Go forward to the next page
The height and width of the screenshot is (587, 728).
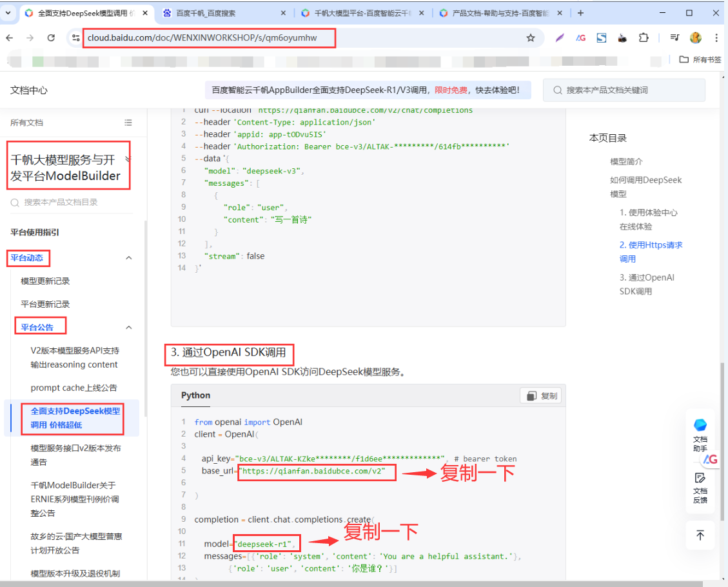pos(30,38)
